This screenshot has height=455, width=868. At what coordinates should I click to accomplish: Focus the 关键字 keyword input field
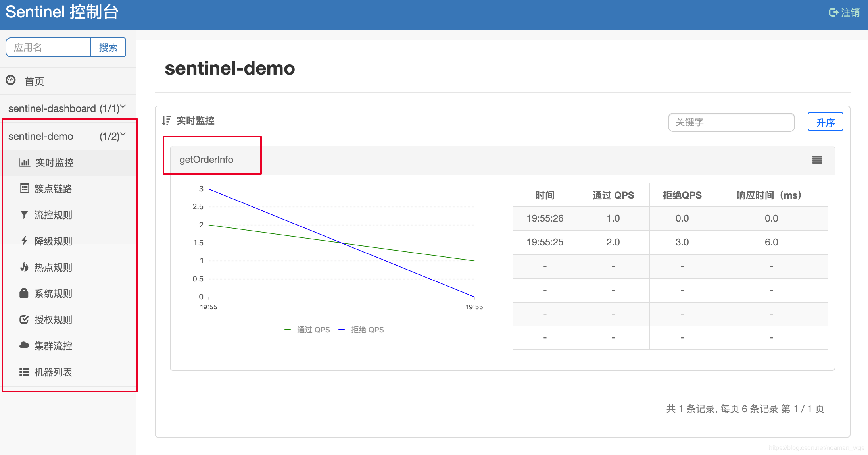pyautogui.click(x=731, y=122)
